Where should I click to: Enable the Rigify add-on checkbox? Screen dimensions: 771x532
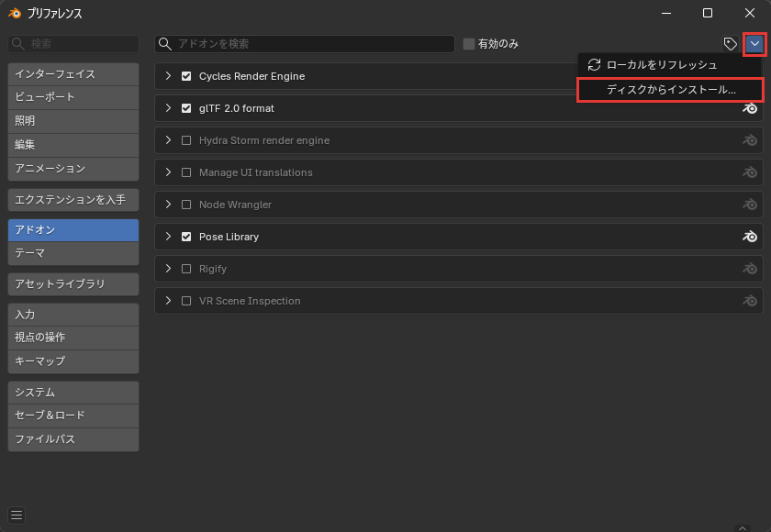186,269
